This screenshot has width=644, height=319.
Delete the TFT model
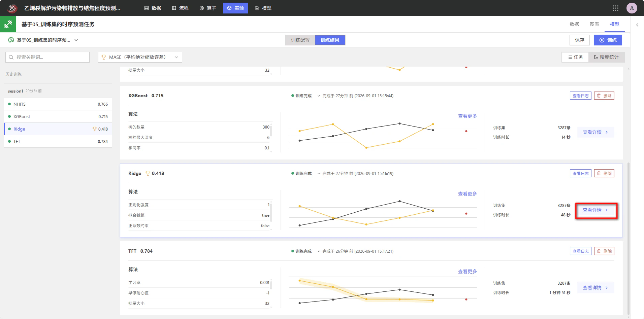[x=604, y=251]
